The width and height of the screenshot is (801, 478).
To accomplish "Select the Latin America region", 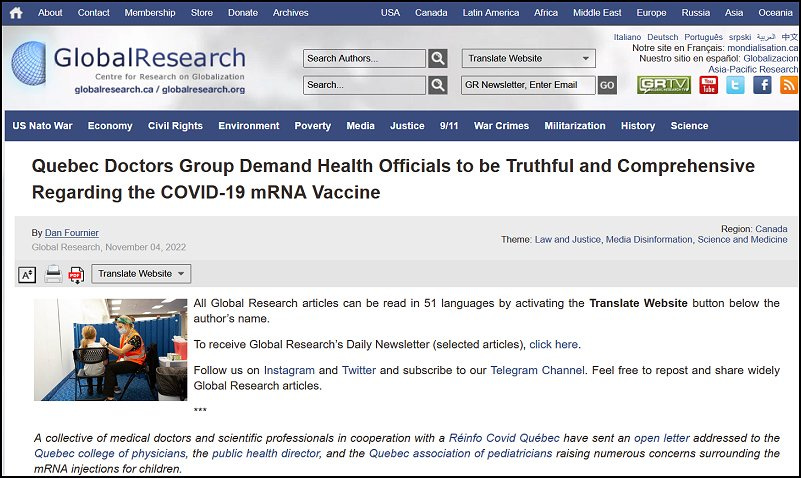I will [x=491, y=13].
